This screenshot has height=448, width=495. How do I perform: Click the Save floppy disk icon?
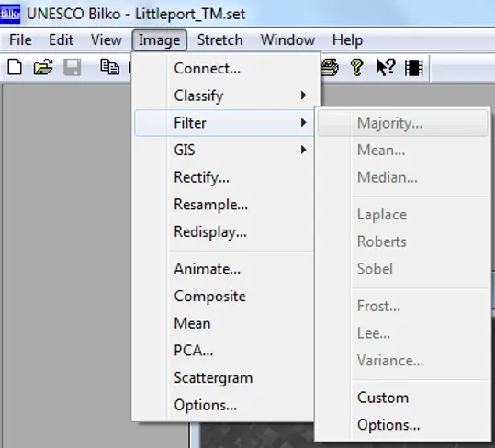click(x=72, y=67)
